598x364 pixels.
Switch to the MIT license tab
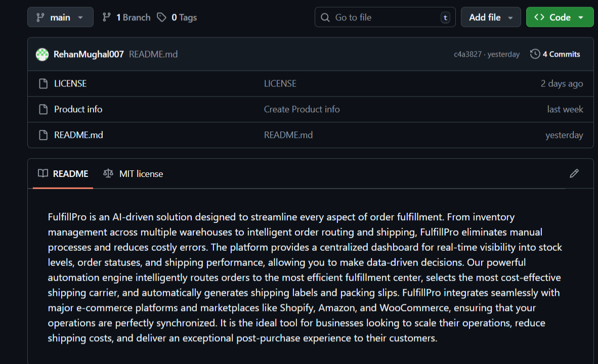(133, 174)
